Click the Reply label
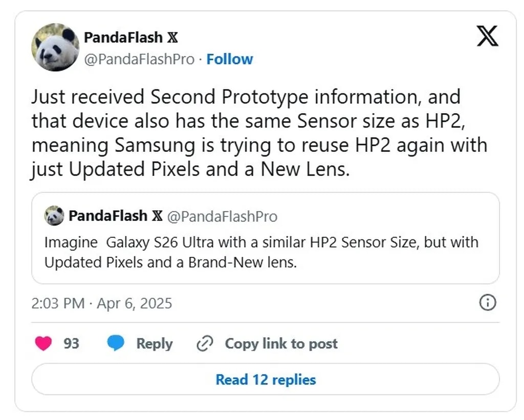The height and width of the screenshot is (420, 524). coord(154,343)
